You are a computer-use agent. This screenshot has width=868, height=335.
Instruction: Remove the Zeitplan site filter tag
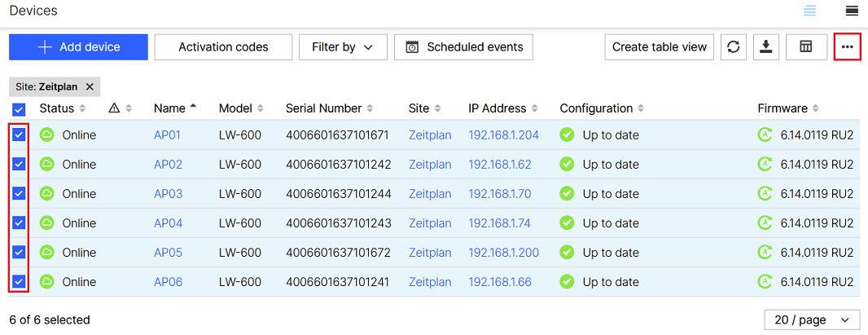point(90,86)
